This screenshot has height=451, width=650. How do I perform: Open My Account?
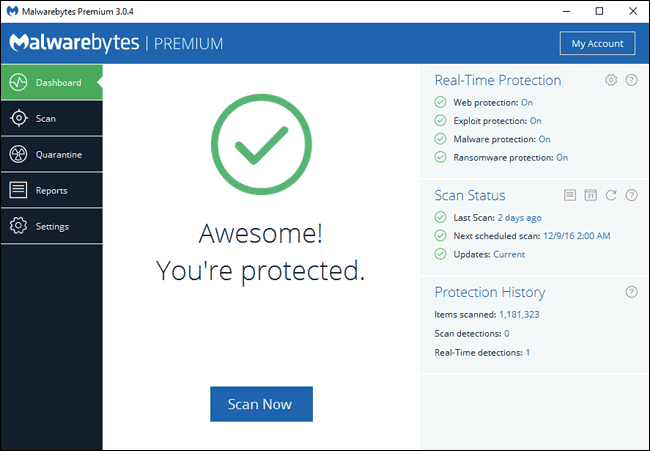(597, 43)
